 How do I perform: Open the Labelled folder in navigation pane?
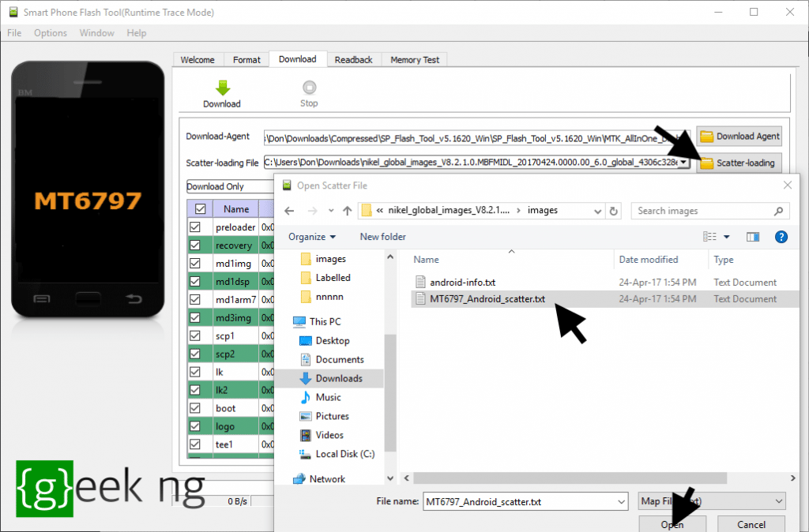[325, 278]
